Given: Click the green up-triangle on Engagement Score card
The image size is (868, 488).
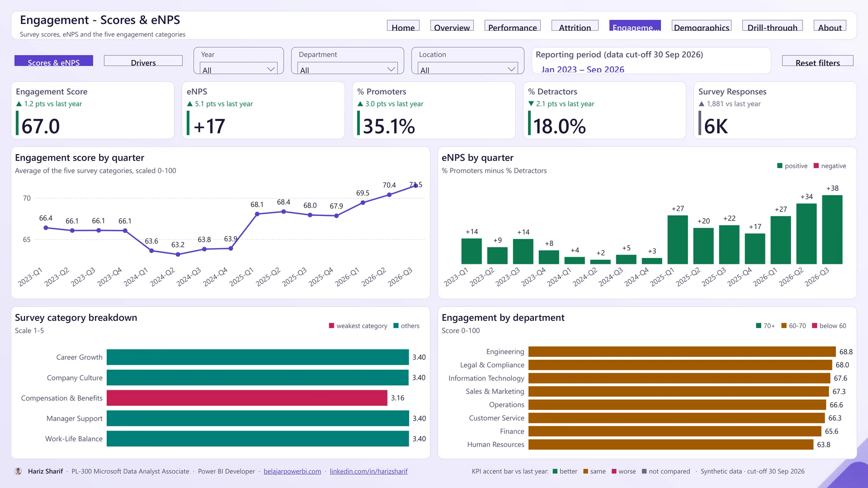Looking at the screenshot, I should coord(19,104).
